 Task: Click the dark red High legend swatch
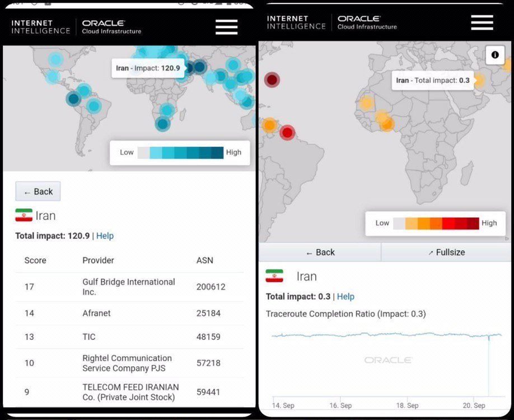tap(473, 223)
